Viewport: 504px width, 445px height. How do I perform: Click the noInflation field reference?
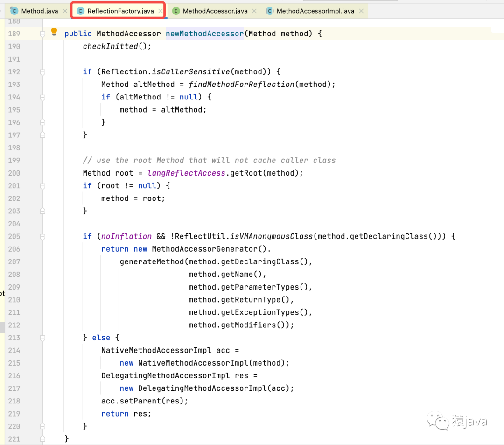click(126, 236)
